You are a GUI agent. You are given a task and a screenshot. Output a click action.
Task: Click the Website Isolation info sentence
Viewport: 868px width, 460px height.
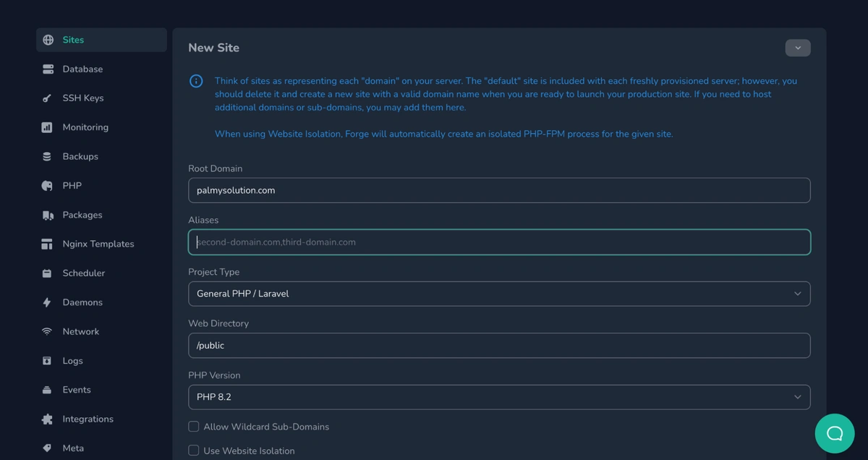(x=443, y=134)
